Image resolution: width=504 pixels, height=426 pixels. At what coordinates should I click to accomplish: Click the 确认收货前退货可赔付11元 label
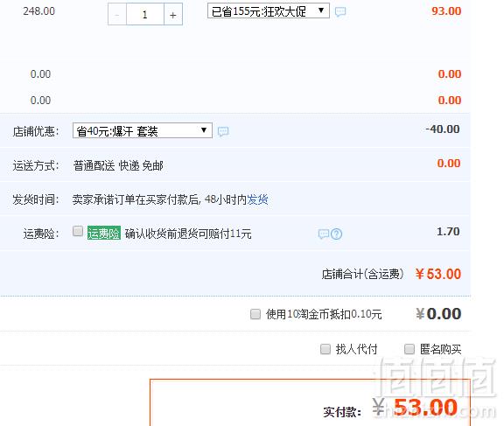pos(188,234)
